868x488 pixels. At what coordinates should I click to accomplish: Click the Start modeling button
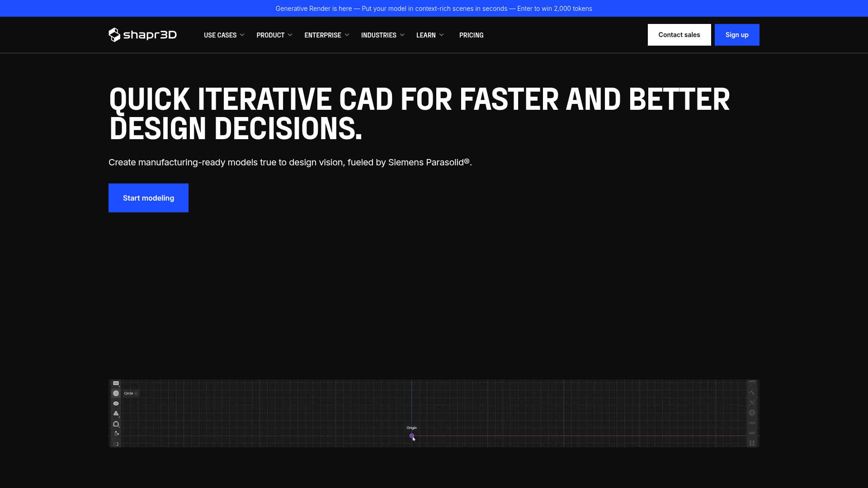click(148, 198)
